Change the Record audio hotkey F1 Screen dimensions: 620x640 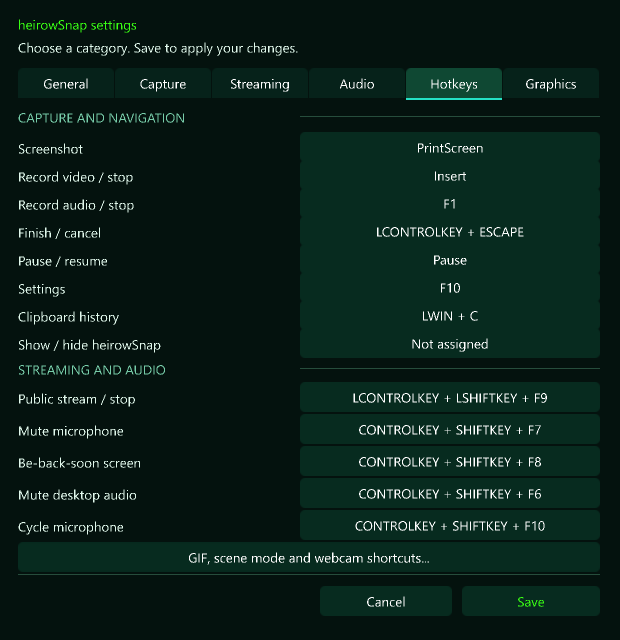450,204
